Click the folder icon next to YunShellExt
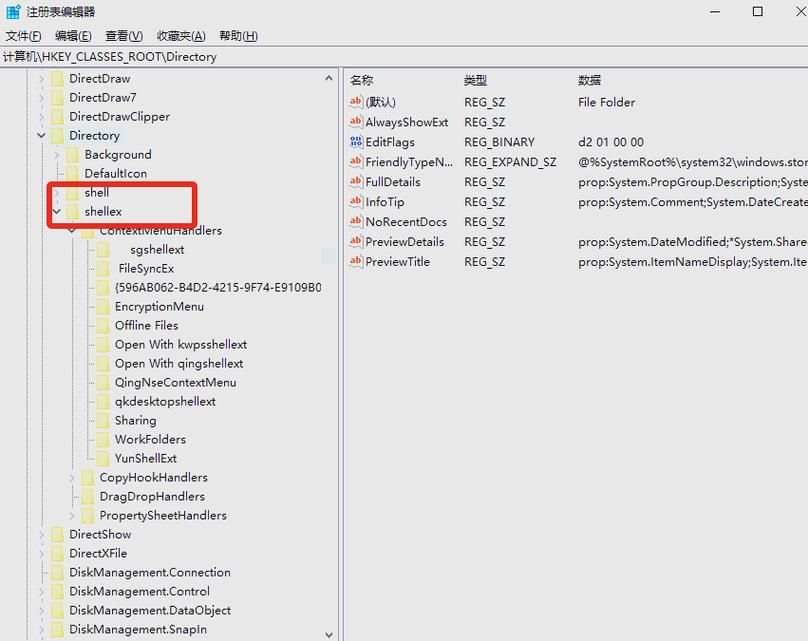The image size is (808, 641). click(x=103, y=459)
